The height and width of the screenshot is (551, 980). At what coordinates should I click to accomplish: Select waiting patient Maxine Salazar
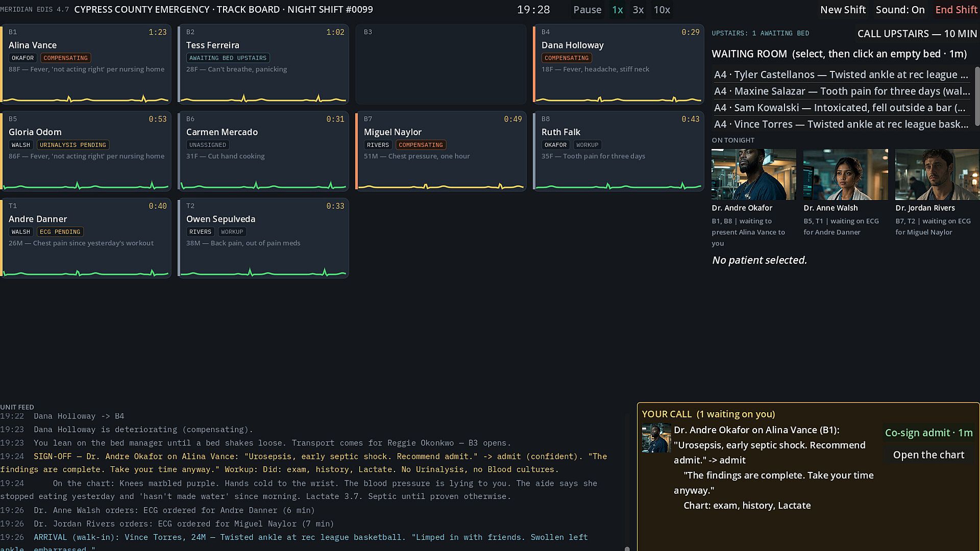[842, 91]
